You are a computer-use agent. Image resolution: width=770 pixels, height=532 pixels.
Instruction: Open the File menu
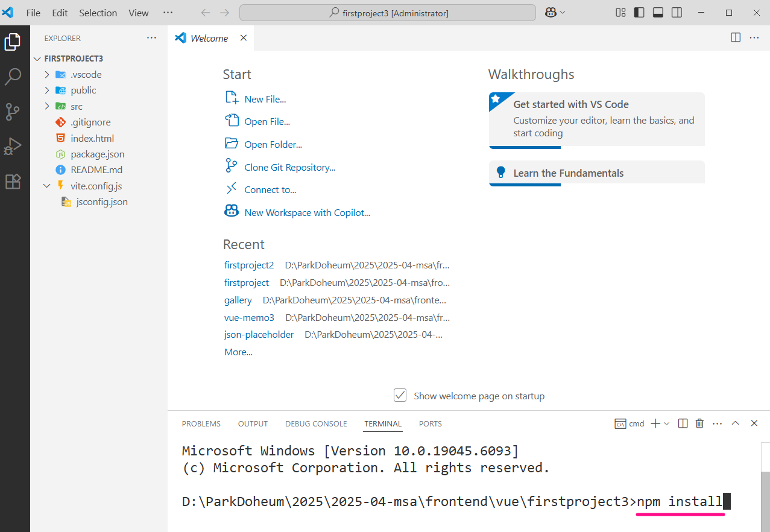pyautogui.click(x=33, y=13)
